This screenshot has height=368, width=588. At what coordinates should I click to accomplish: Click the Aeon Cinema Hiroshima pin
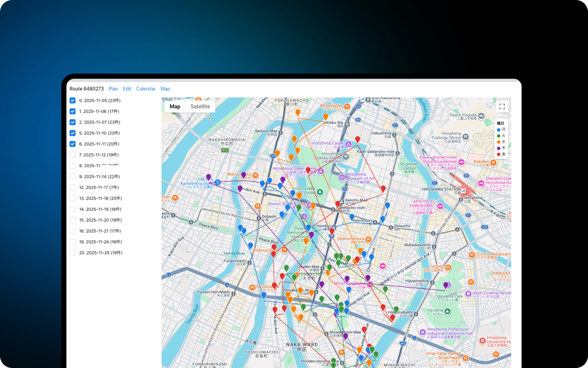(468, 294)
